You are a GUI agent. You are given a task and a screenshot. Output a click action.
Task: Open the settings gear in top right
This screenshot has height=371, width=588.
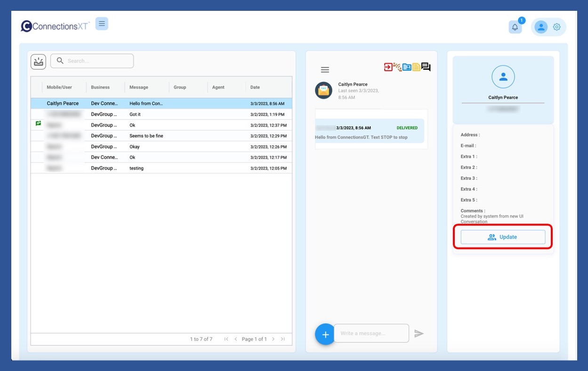point(556,27)
